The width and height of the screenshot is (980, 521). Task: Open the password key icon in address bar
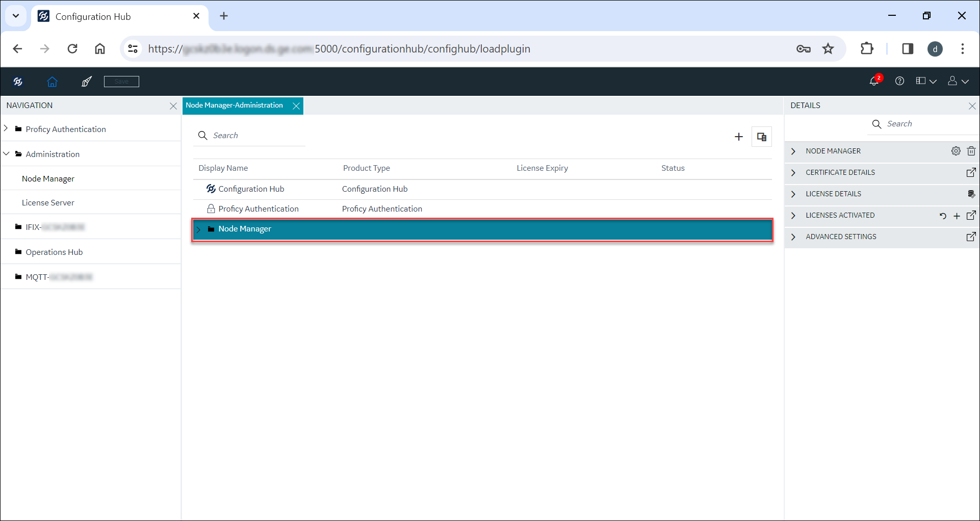(x=804, y=49)
